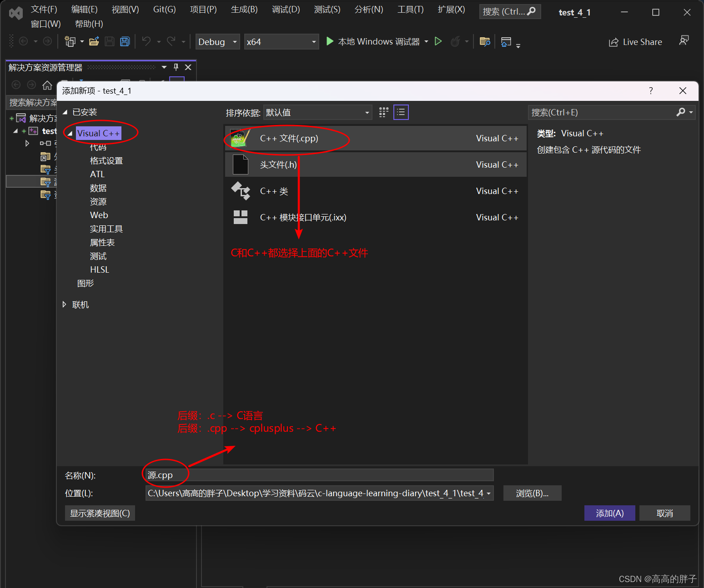Click the Live Share button
The image size is (704, 588).
pos(635,42)
